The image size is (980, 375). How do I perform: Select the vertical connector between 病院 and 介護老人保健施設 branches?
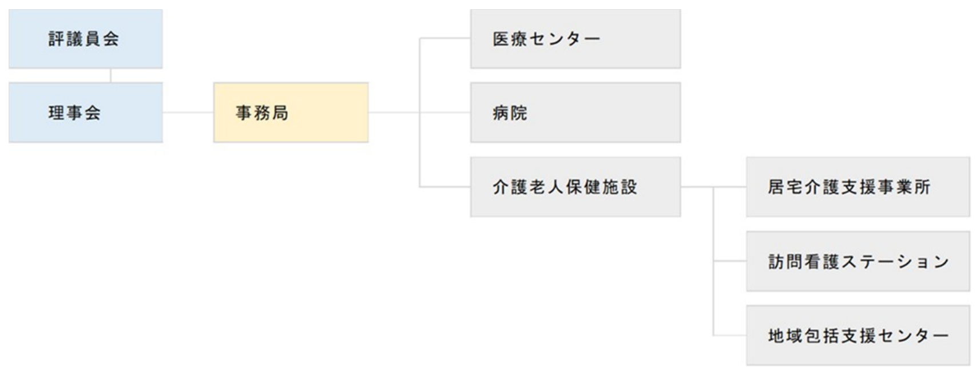(x=420, y=150)
